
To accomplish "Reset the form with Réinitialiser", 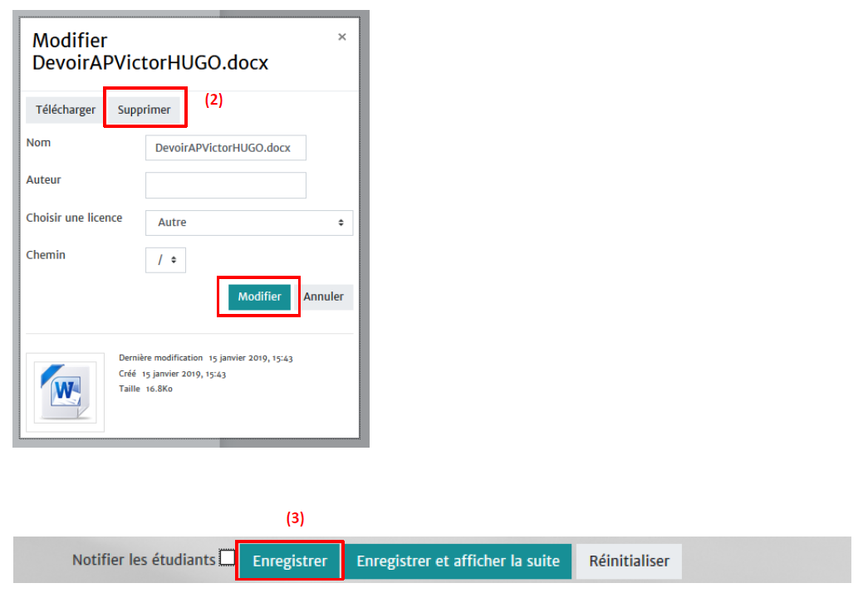I will coord(629,561).
